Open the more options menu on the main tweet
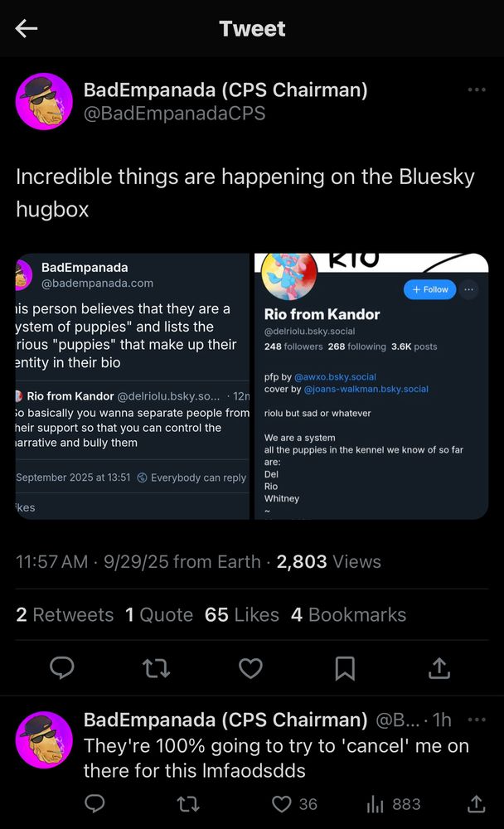This screenshot has height=829, width=504. coord(477,90)
